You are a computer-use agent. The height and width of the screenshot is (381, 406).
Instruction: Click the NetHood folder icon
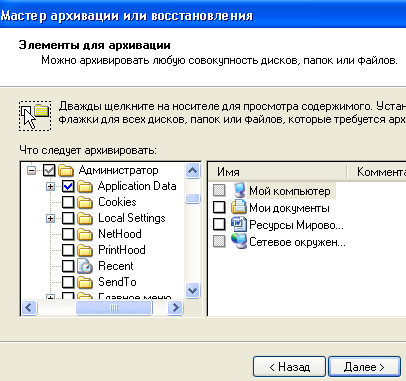(85, 234)
